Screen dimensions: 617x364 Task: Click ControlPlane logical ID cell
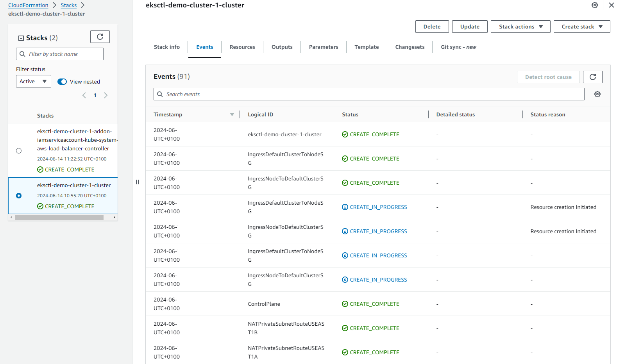[x=264, y=304]
